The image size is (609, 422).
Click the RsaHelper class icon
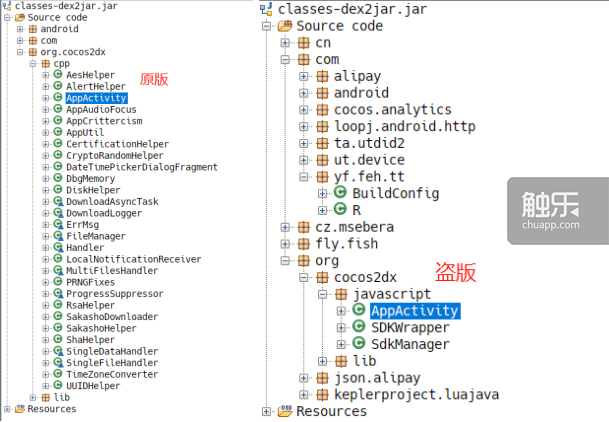(58, 305)
